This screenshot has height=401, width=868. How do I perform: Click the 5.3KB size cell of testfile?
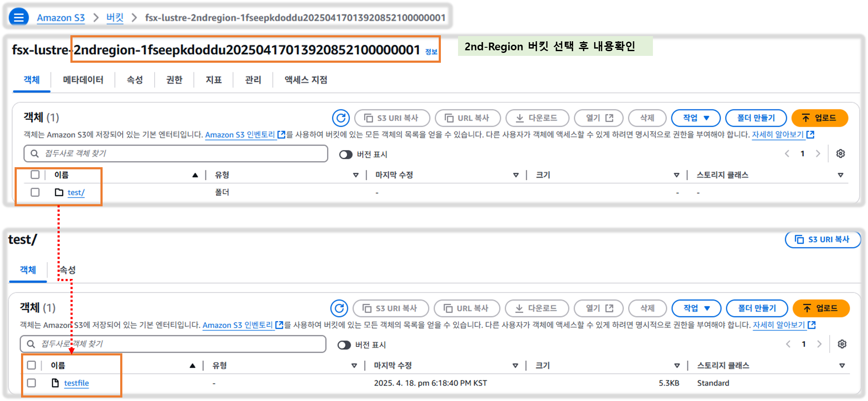click(x=669, y=383)
